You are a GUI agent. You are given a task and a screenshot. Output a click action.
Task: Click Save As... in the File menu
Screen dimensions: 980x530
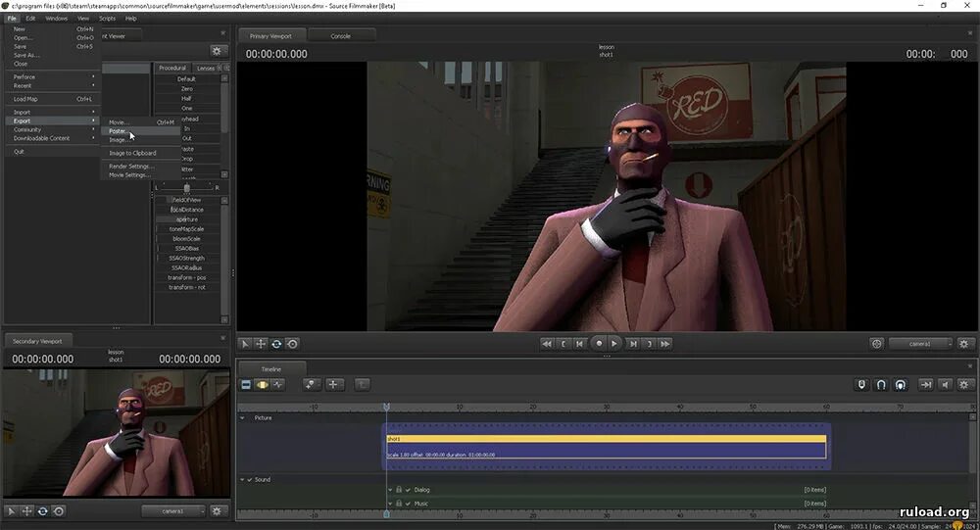[53, 55]
